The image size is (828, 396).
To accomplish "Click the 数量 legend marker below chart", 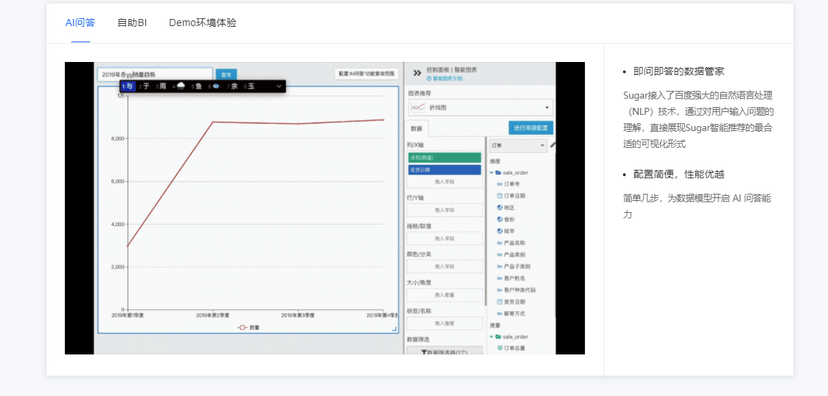I will (242, 327).
